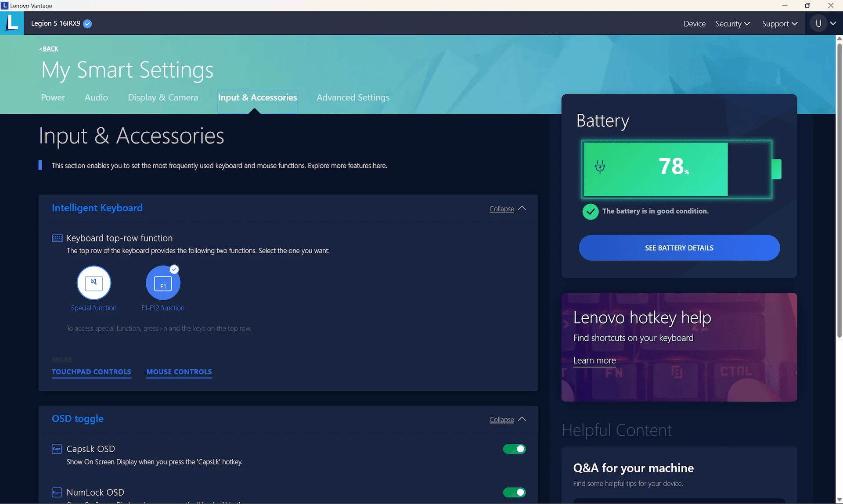Collapse the Intelligent Keyboard section
This screenshot has height=504, width=843.
tap(508, 209)
